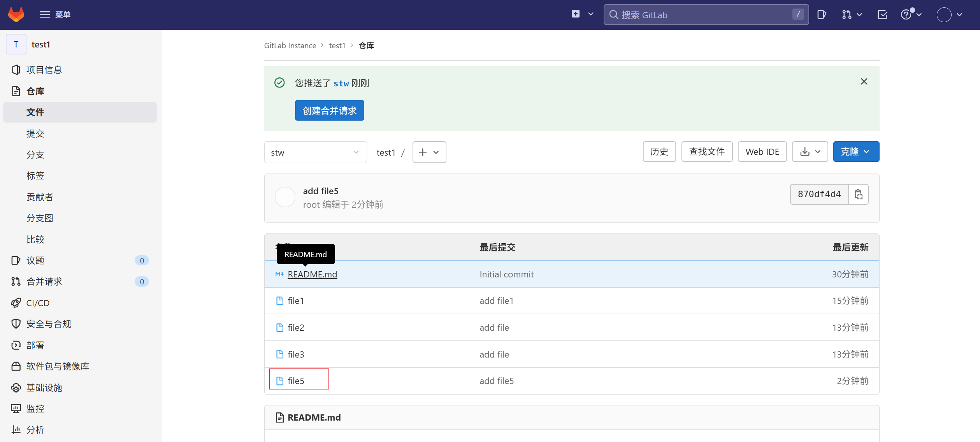Click the create merge request button
Image resolution: width=980 pixels, height=442 pixels.
click(x=329, y=110)
